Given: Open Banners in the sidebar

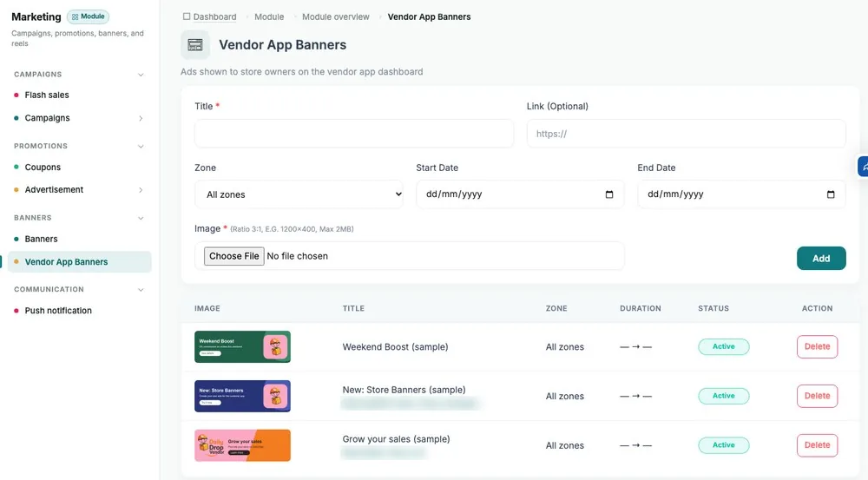Looking at the screenshot, I should point(41,239).
